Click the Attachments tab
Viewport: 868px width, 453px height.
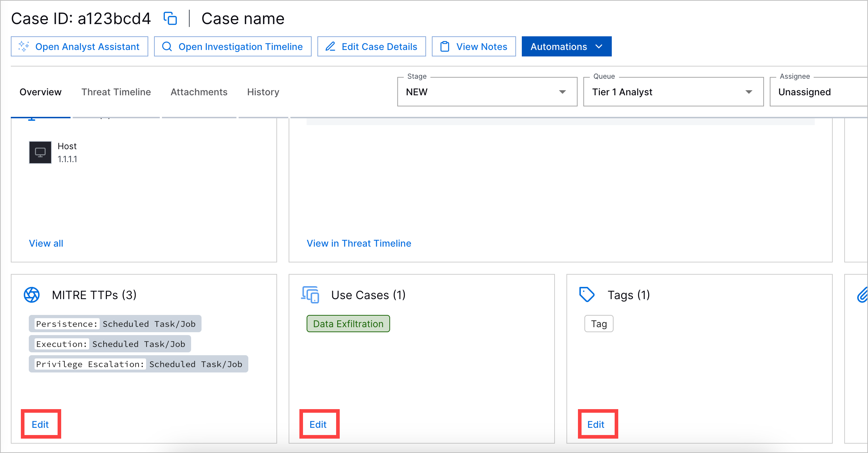199,92
